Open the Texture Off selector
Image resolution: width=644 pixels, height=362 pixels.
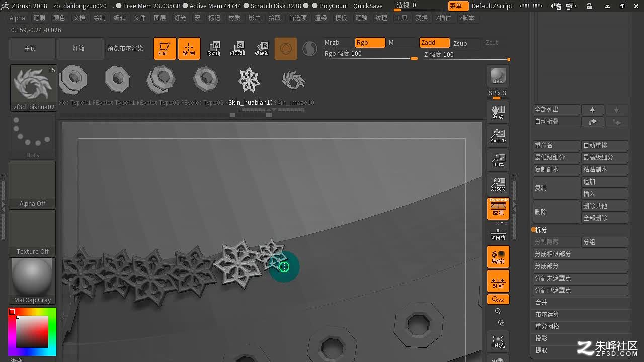pyautogui.click(x=32, y=233)
